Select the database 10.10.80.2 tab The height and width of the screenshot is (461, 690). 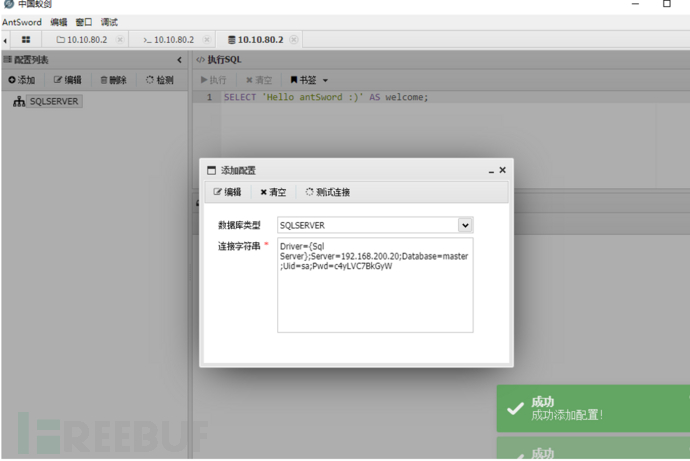pyautogui.click(x=256, y=40)
